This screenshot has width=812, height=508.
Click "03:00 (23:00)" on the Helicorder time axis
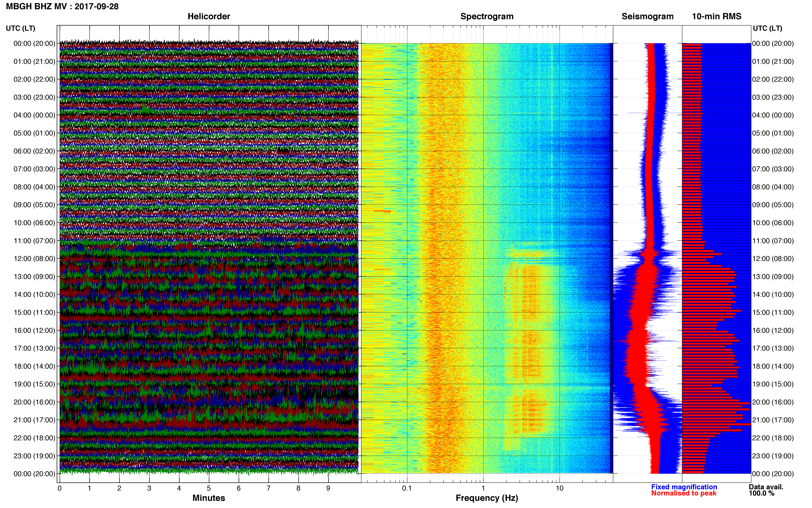pyautogui.click(x=34, y=97)
